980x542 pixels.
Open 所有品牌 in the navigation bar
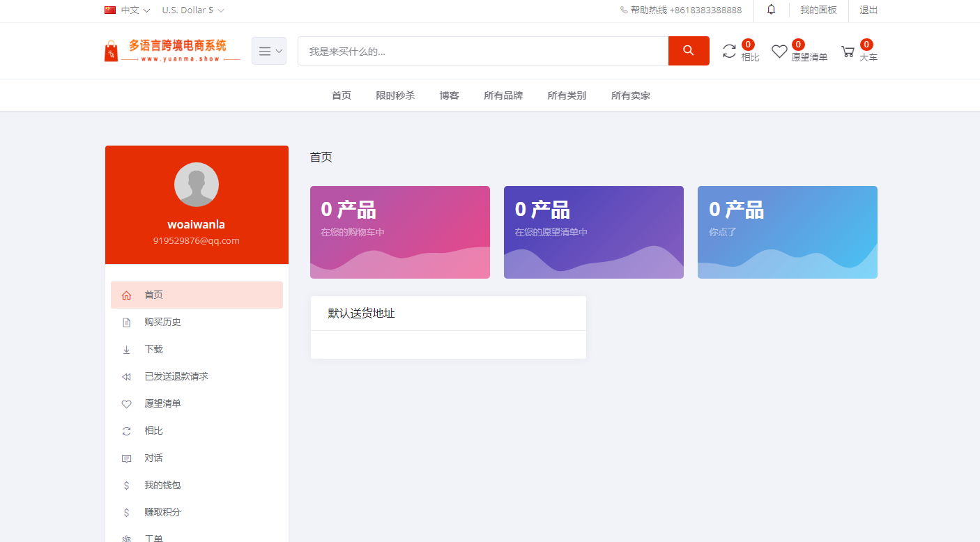click(x=503, y=95)
